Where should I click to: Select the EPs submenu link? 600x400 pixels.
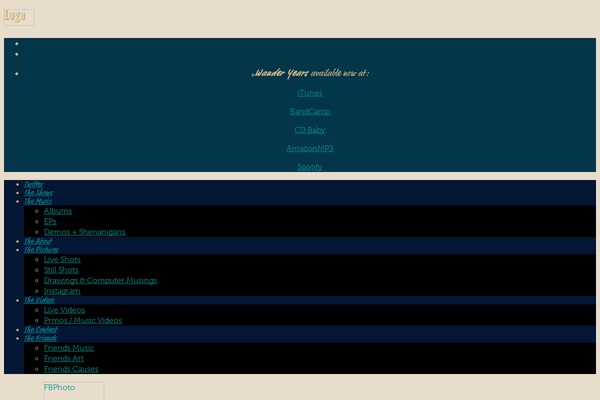point(50,221)
